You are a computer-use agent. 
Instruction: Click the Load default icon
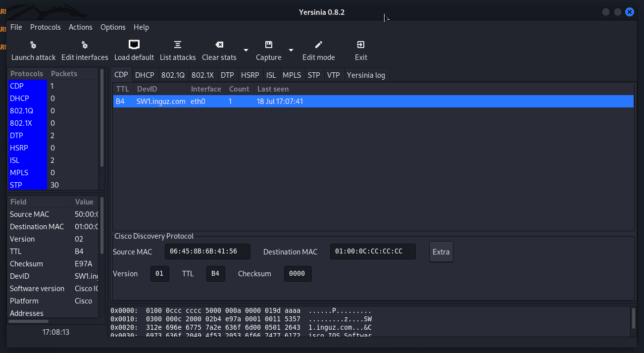click(134, 45)
